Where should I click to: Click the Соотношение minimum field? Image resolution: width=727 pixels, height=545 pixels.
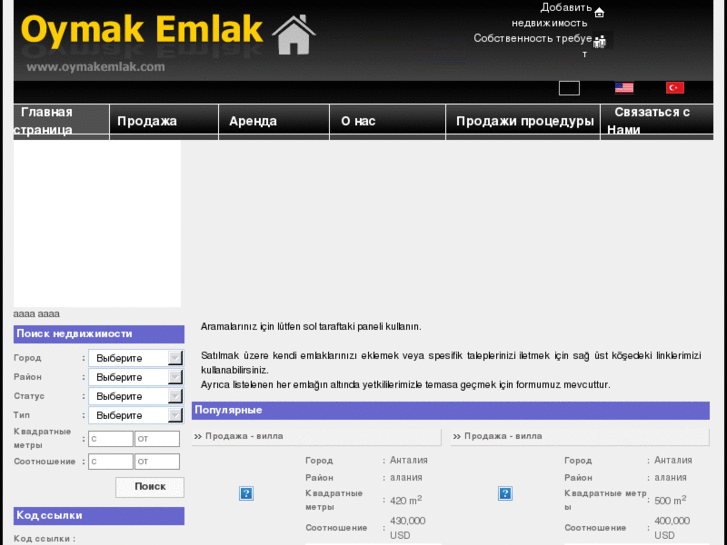pyautogui.click(x=110, y=462)
